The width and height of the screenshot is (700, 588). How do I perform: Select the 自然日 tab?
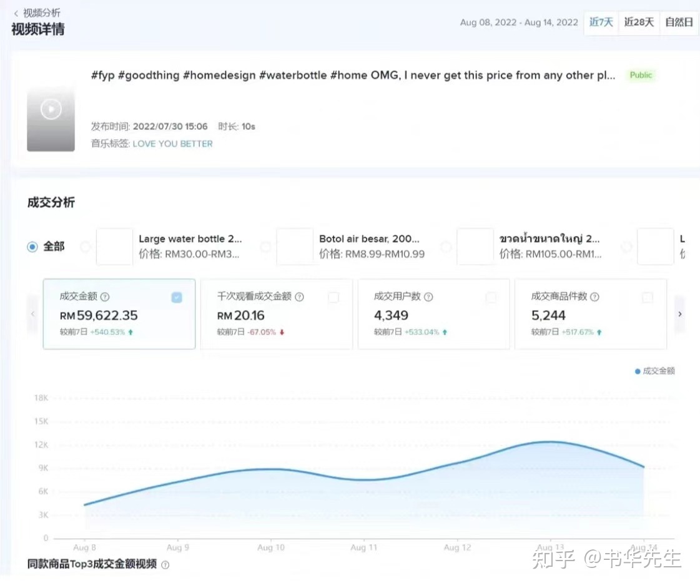coord(679,22)
